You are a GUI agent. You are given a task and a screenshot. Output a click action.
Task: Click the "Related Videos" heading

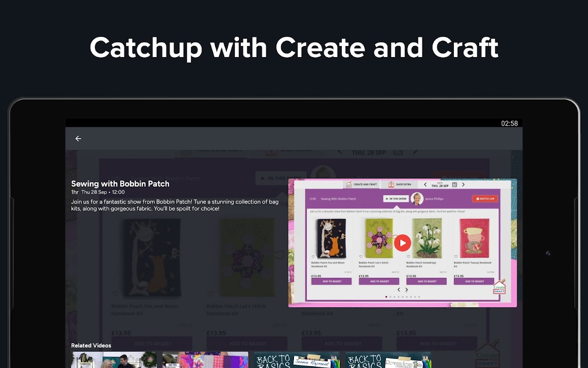tap(91, 345)
